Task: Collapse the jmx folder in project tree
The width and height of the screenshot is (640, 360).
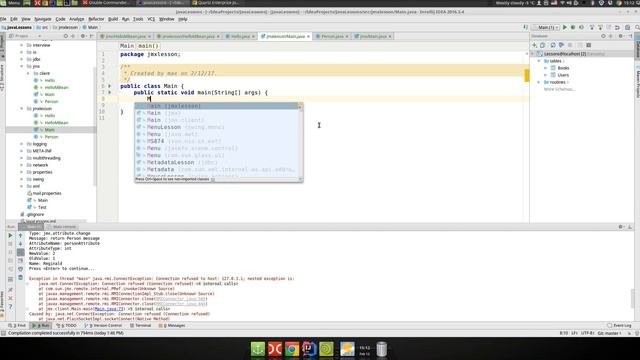Action: 22,66
